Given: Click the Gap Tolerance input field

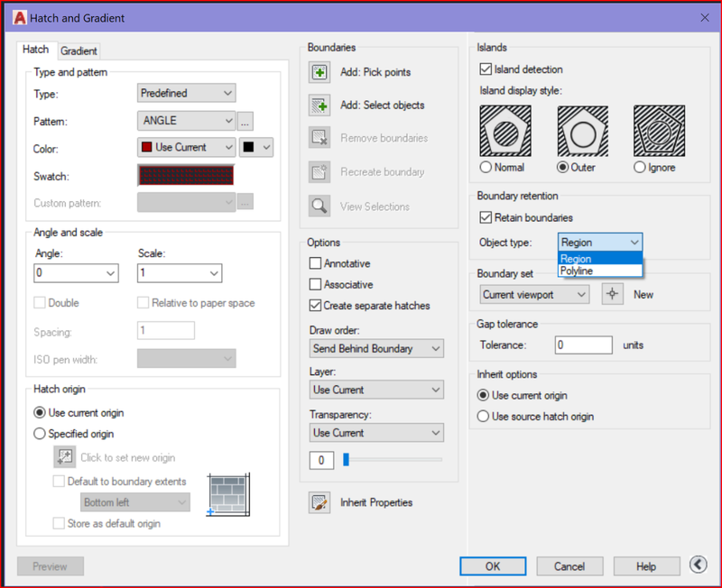Looking at the screenshot, I should pyautogui.click(x=583, y=345).
